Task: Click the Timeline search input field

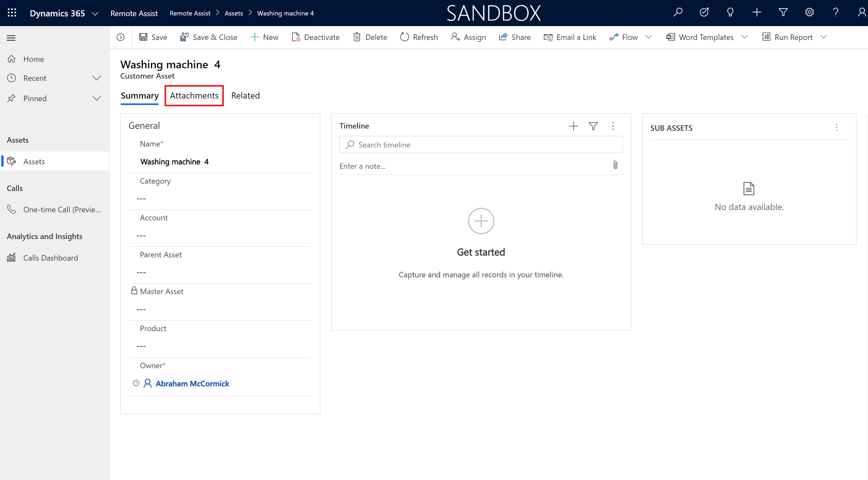Action: click(480, 144)
